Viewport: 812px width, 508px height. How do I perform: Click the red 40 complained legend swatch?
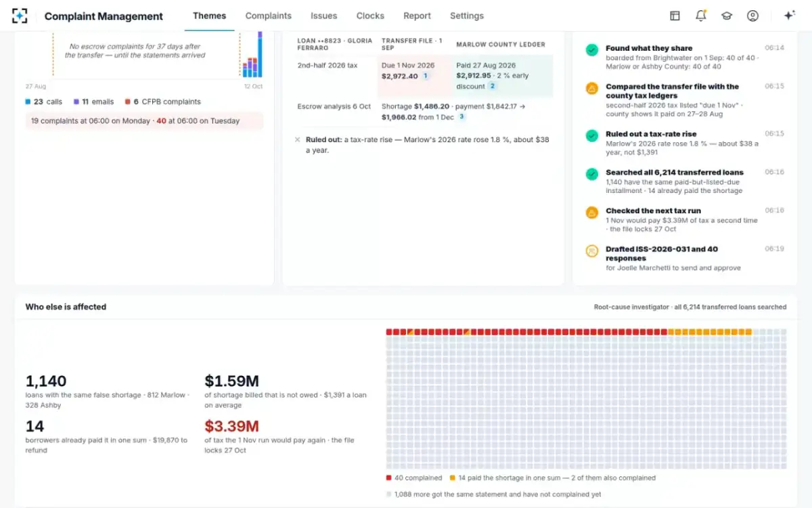(389, 478)
